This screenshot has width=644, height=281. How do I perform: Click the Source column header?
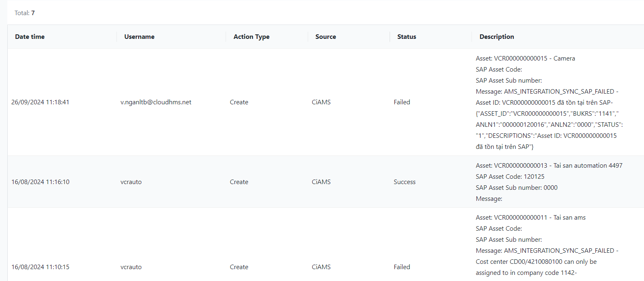click(x=326, y=37)
